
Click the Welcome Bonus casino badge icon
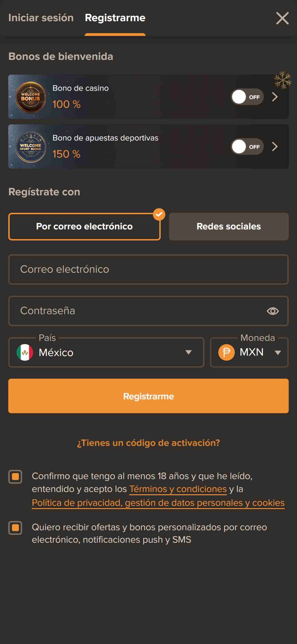[x=31, y=97]
